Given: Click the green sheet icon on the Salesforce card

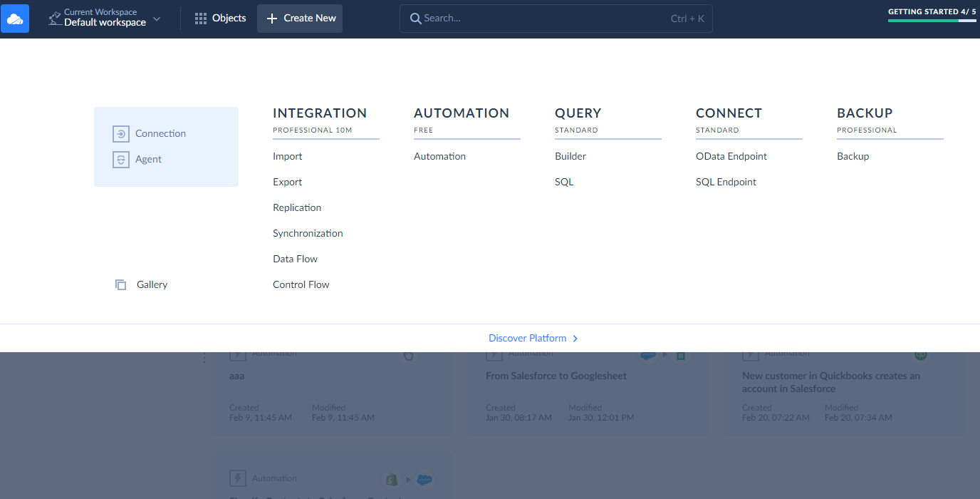Looking at the screenshot, I should 680,354.
